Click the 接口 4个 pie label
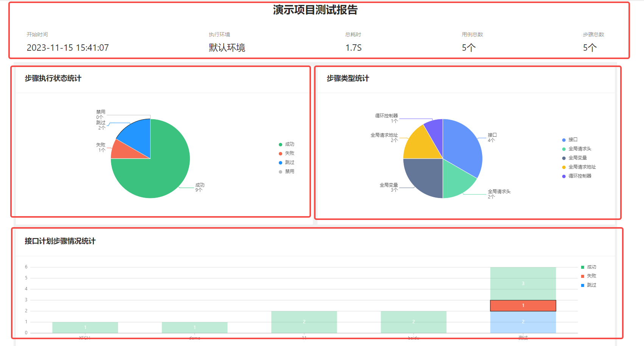 pos(492,137)
